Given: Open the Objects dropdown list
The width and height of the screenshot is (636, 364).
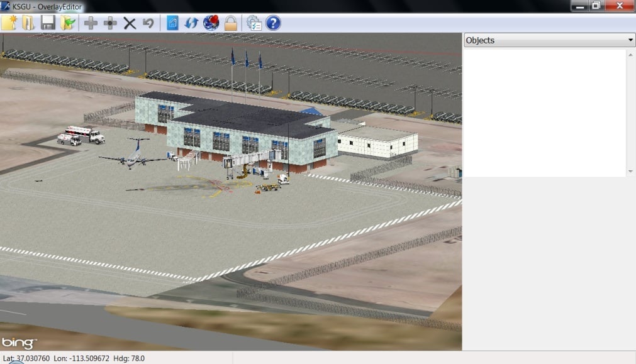Looking at the screenshot, I should pos(549,40).
